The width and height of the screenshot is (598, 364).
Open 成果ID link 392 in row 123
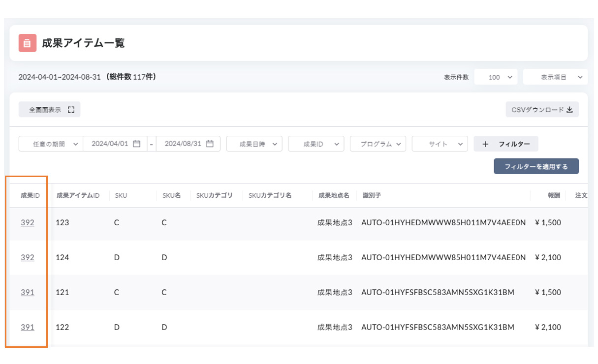(28, 222)
